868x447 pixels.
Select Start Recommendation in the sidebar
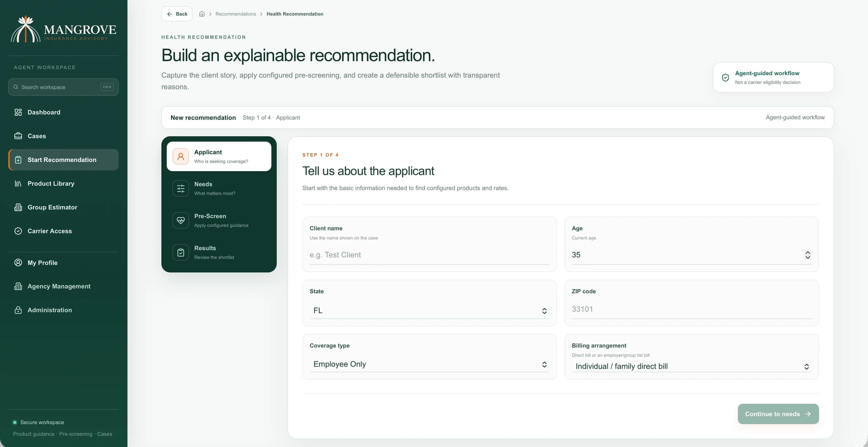coord(63,160)
